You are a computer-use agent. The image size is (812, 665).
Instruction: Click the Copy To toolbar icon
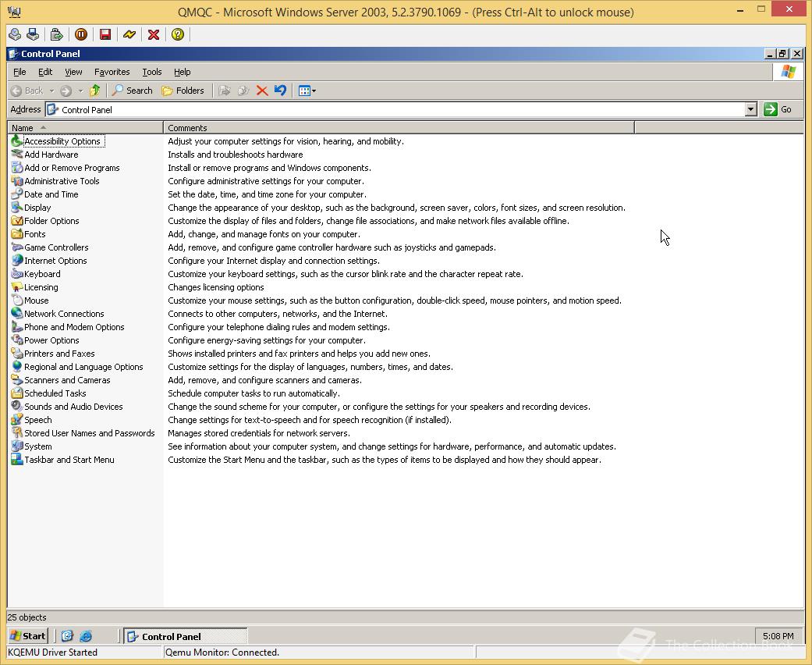click(x=243, y=91)
